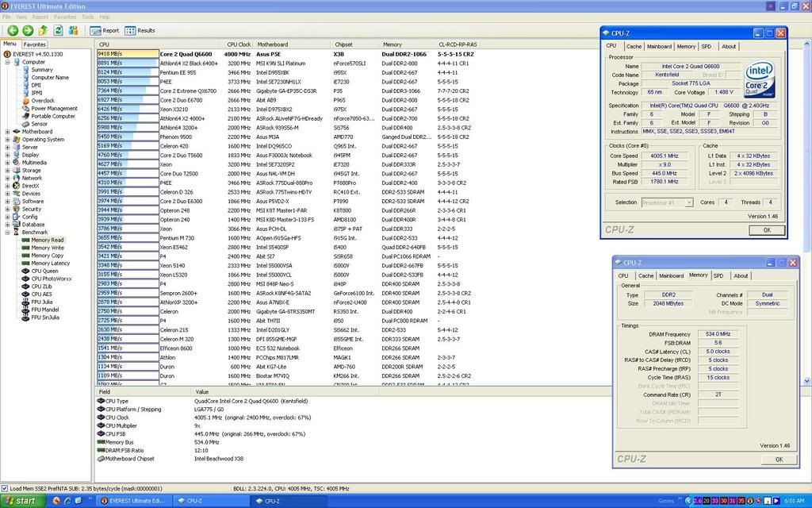Go up one level with the Up icon
The width and height of the screenshot is (812, 508).
43,31
